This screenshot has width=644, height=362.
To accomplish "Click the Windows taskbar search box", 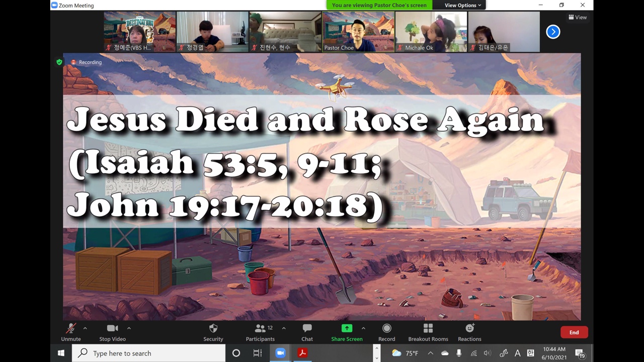I will [x=149, y=353].
